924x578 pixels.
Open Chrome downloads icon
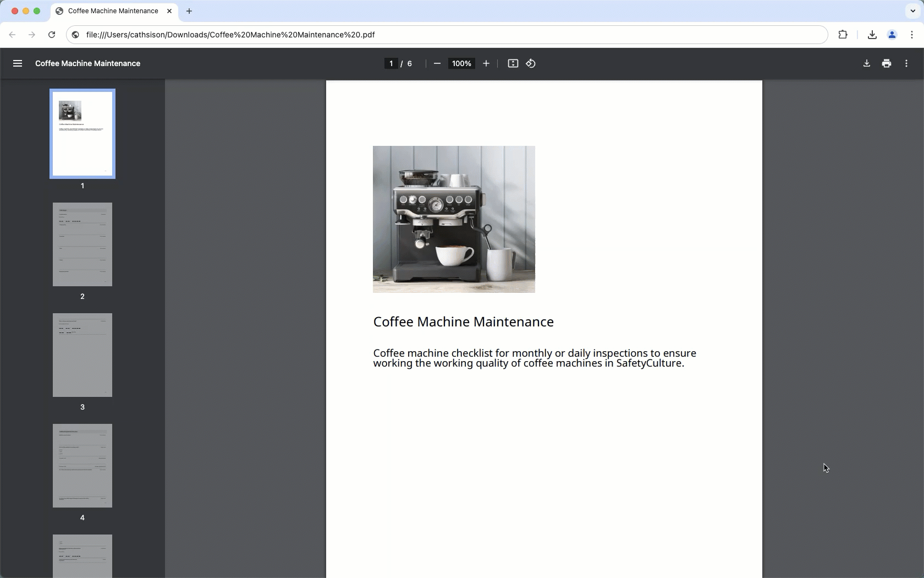point(872,35)
